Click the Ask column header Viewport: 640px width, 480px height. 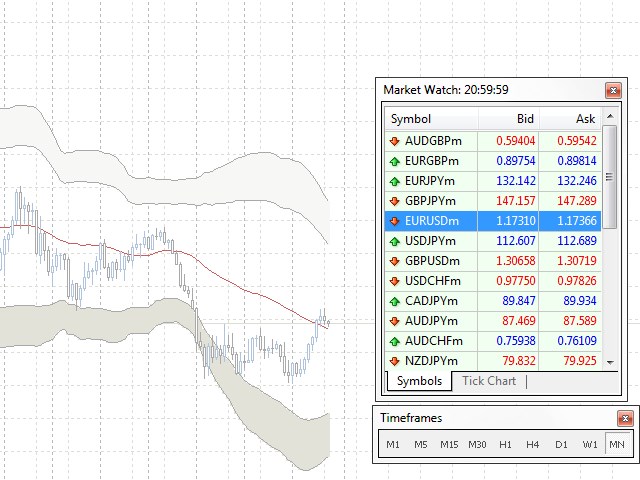point(572,119)
